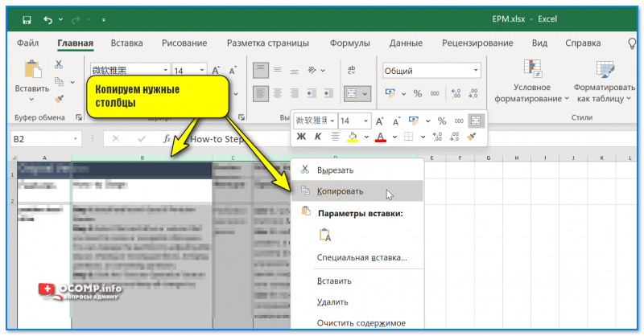644x336 pixels.
Task: Open Форматировать как таблицу gallery
Action: pos(605,81)
